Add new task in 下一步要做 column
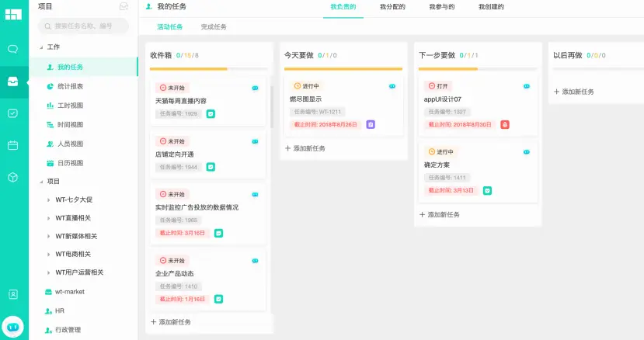644x340 pixels. tap(440, 214)
